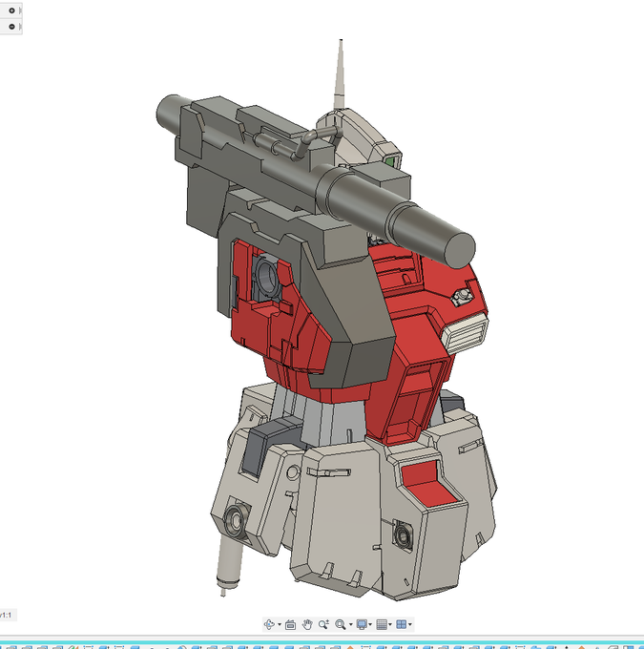Click the collapsed panel minus circle button
Screen dimensions: 644x649
(11, 27)
